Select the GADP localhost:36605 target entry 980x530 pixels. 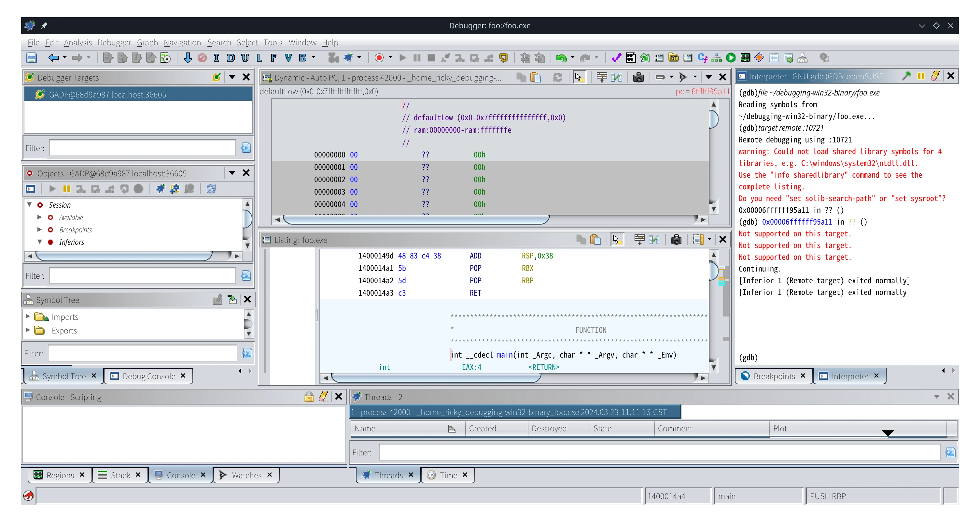107,95
